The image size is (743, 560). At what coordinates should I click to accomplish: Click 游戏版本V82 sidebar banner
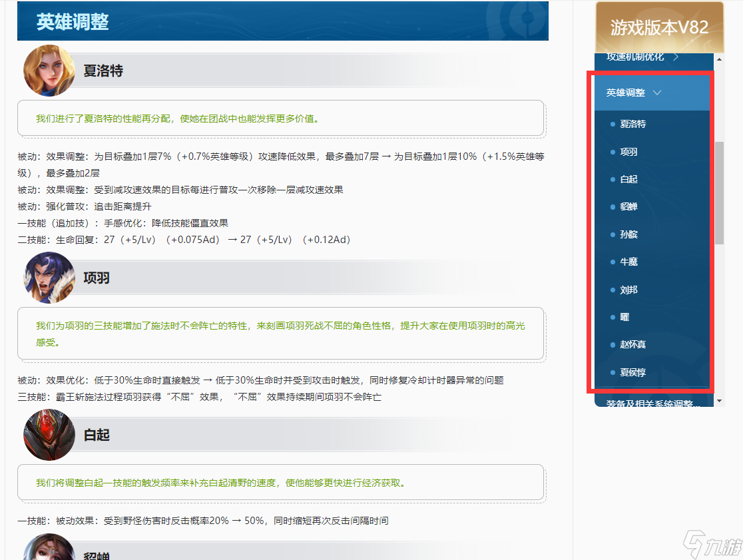tap(659, 27)
